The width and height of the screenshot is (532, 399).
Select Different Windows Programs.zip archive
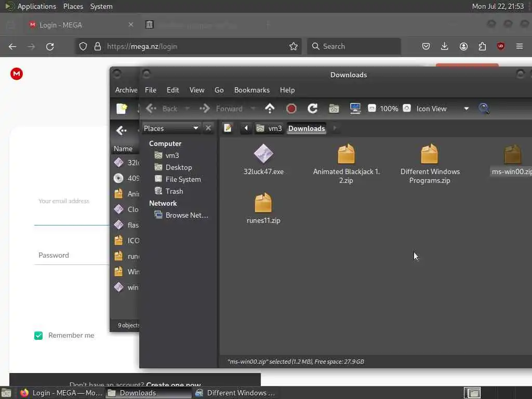pos(430,164)
